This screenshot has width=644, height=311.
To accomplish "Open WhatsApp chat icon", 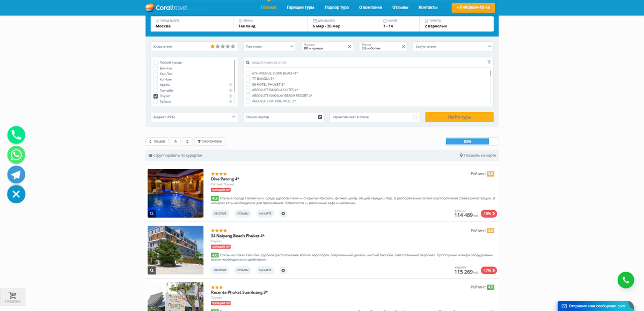I will pyautogui.click(x=16, y=154).
